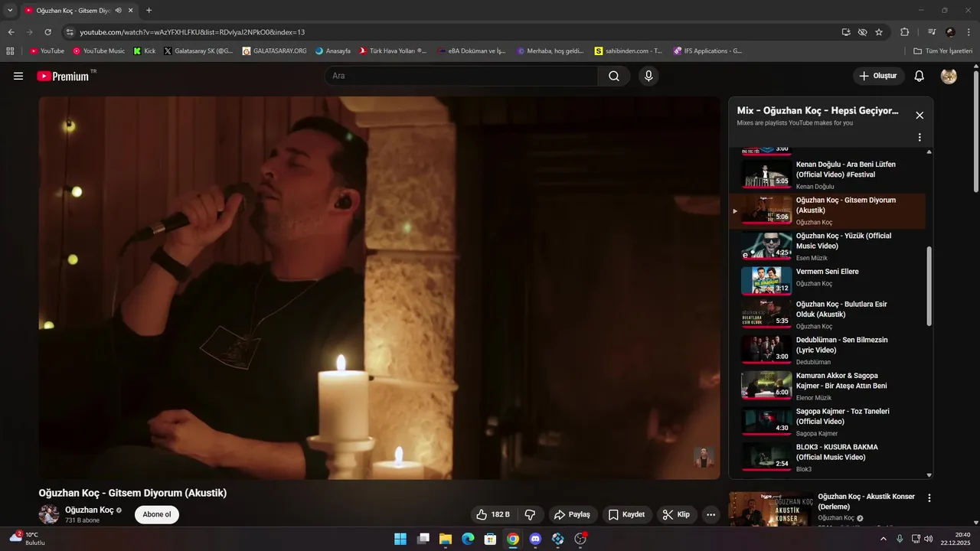This screenshot has height=551, width=980.
Task: Open Discord from the taskbar
Action: coord(535,539)
